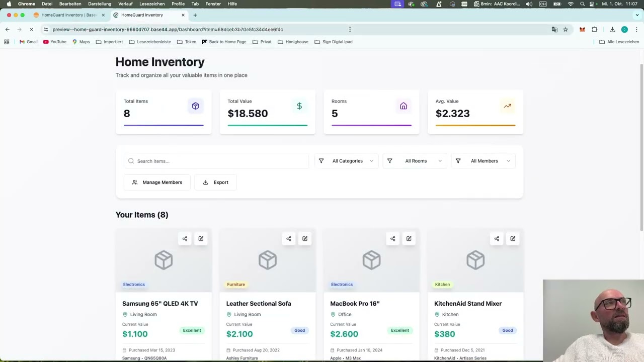
Task: Export the inventory list
Action: [215, 183]
